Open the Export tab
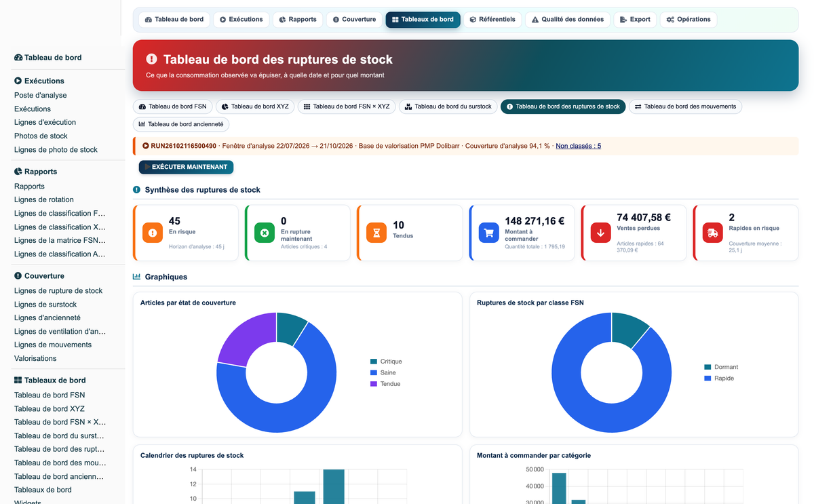 635,20
